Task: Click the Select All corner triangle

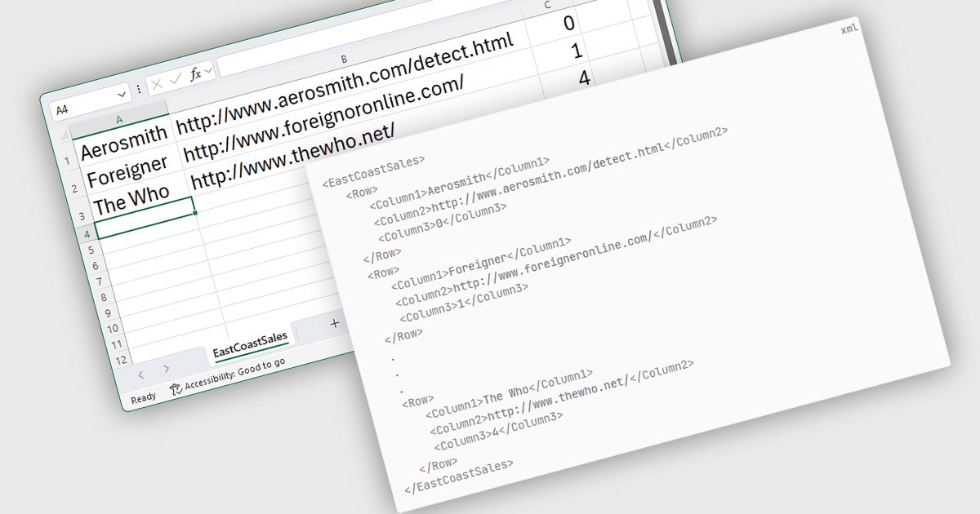Action: coord(63,133)
